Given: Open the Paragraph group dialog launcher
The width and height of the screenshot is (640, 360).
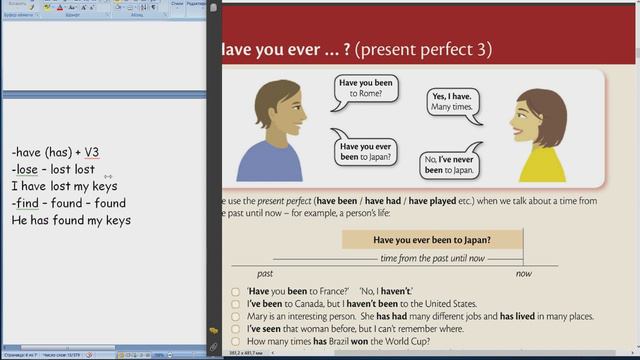Looking at the screenshot, I should pos(165,15).
